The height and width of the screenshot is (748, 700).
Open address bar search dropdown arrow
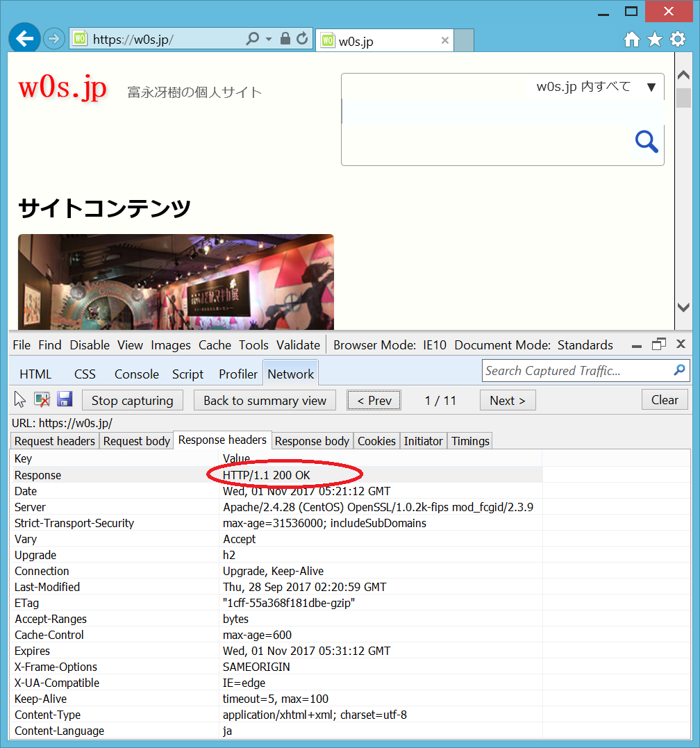269,39
